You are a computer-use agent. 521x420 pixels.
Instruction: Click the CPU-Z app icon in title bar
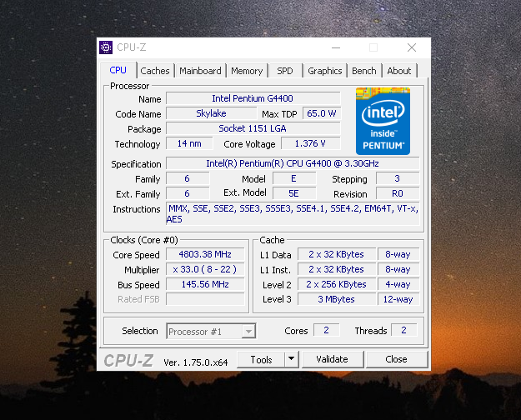[106, 47]
